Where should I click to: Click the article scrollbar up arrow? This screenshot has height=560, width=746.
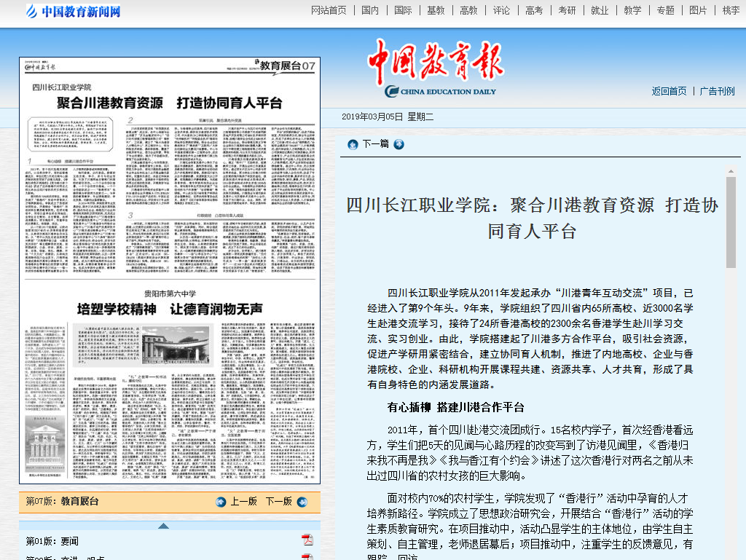pyautogui.click(x=731, y=171)
